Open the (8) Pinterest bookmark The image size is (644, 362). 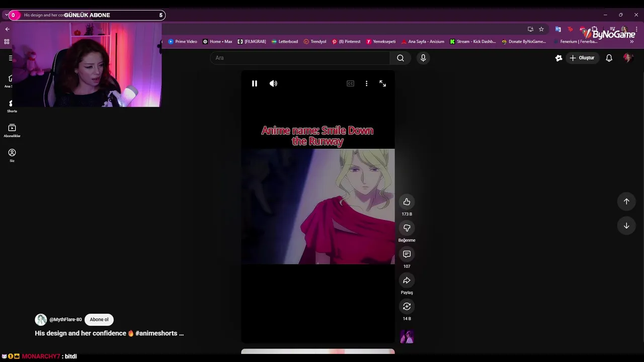(x=346, y=42)
